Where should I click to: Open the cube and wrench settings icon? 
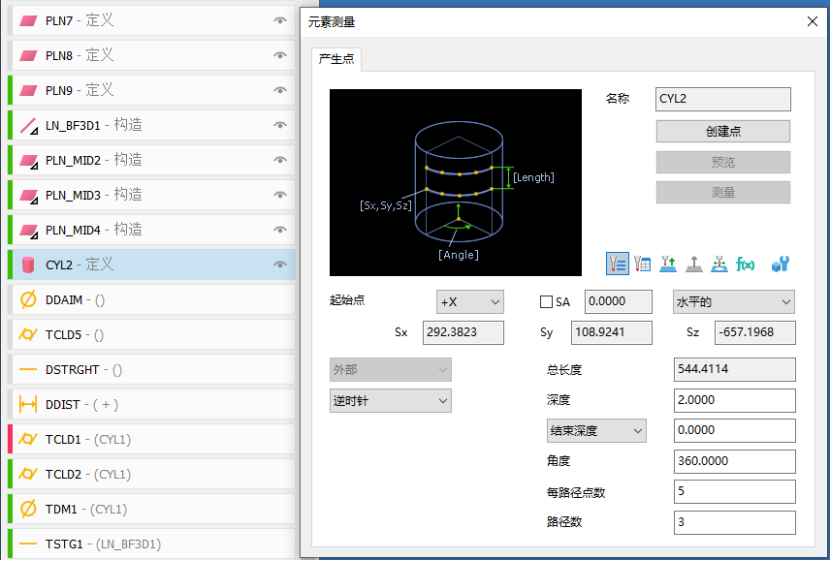pyautogui.click(x=781, y=264)
